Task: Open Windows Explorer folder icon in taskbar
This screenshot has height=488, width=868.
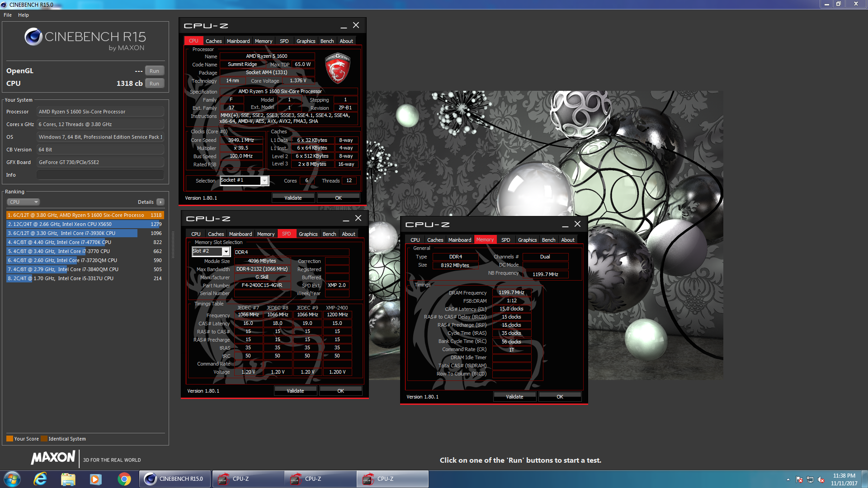Action: tap(68, 479)
